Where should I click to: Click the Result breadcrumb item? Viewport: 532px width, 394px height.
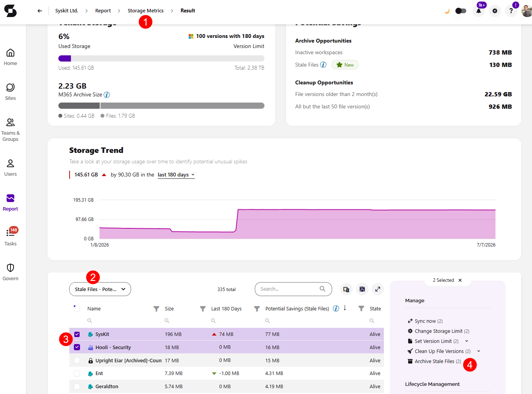pos(188,11)
